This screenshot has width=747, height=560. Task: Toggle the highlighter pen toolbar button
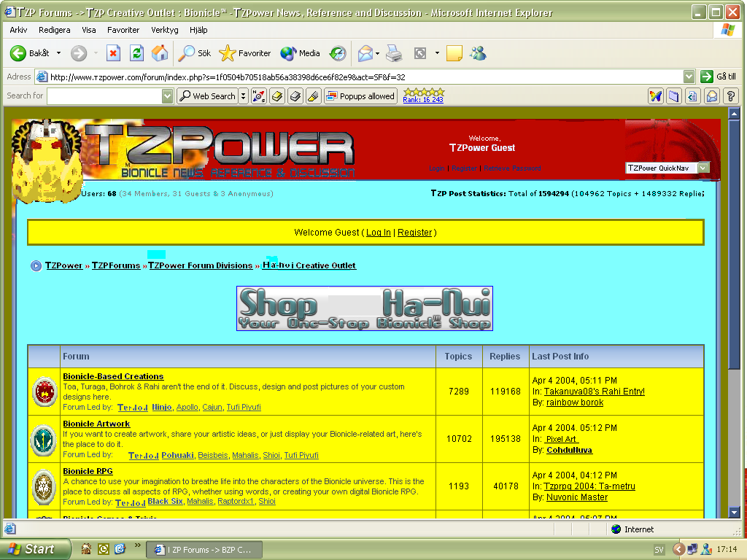[313, 96]
